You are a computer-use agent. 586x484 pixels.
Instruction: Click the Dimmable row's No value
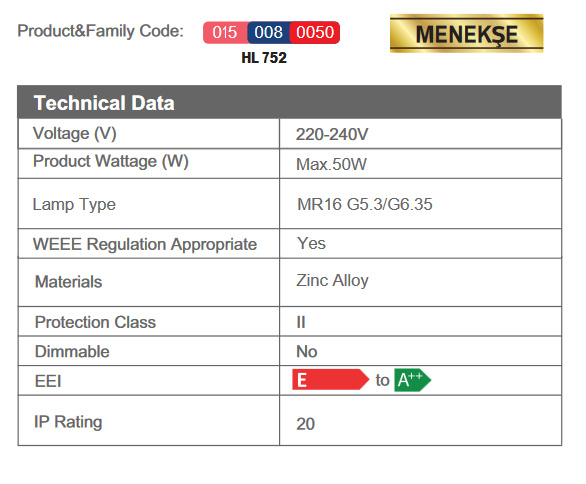[307, 352]
